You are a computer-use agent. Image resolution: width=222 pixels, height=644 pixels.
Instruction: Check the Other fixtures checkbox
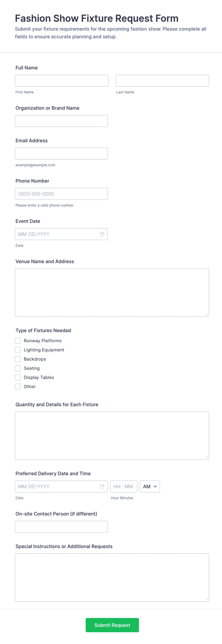pyautogui.click(x=18, y=386)
